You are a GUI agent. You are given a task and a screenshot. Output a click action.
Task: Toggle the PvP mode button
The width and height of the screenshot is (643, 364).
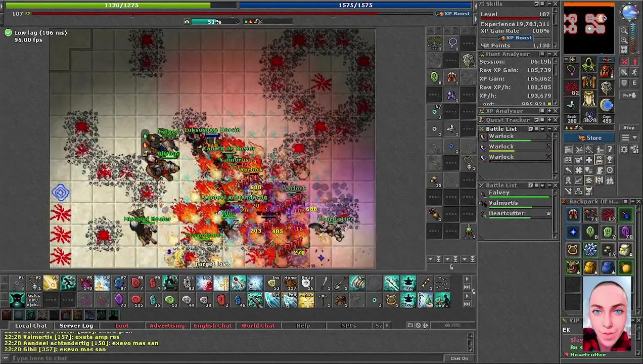pyautogui.click(x=629, y=95)
